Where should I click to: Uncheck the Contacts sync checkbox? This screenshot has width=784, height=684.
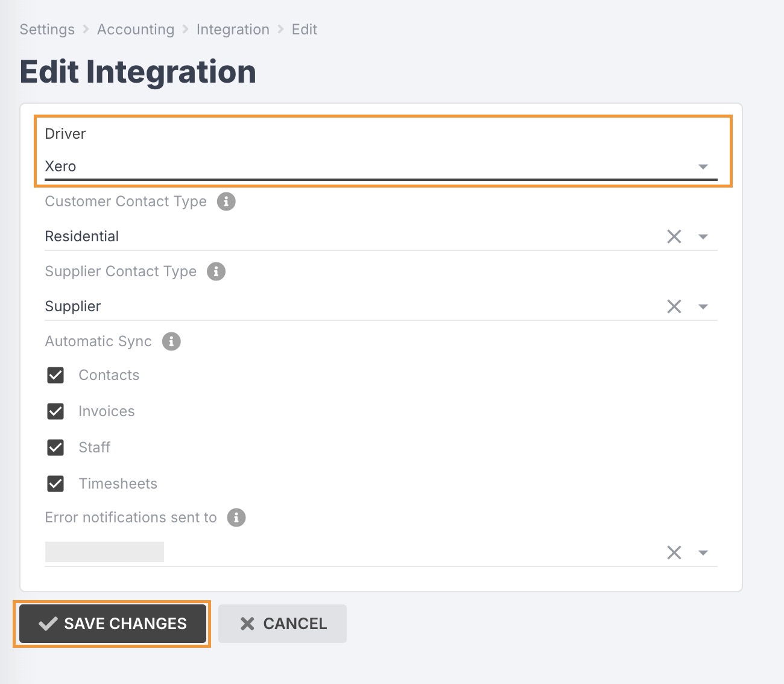tap(55, 375)
